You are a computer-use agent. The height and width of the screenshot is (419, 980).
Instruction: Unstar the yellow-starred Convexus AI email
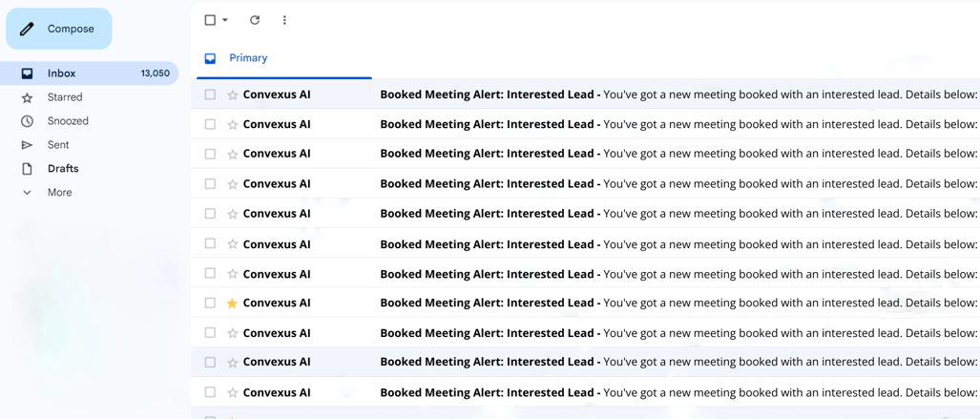[x=233, y=304]
